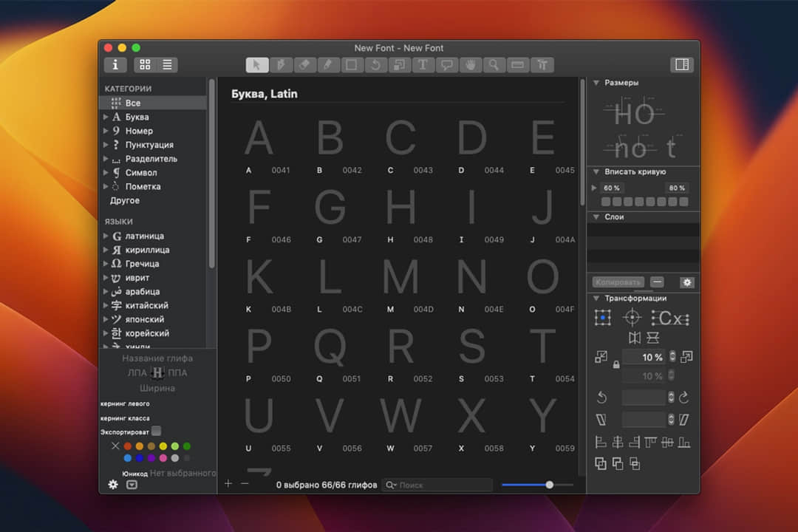Pick the yellow color label
Screen dimensions: 798x532
(x=163, y=446)
